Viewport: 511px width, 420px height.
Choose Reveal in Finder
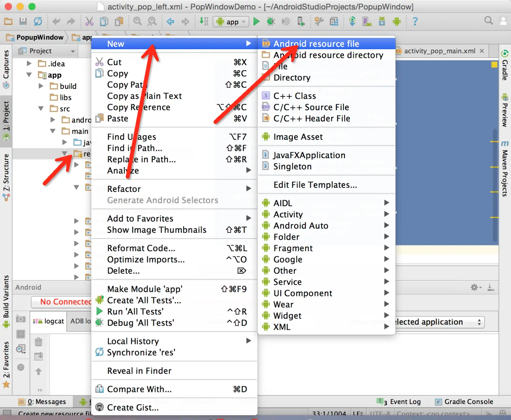click(x=174, y=371)
